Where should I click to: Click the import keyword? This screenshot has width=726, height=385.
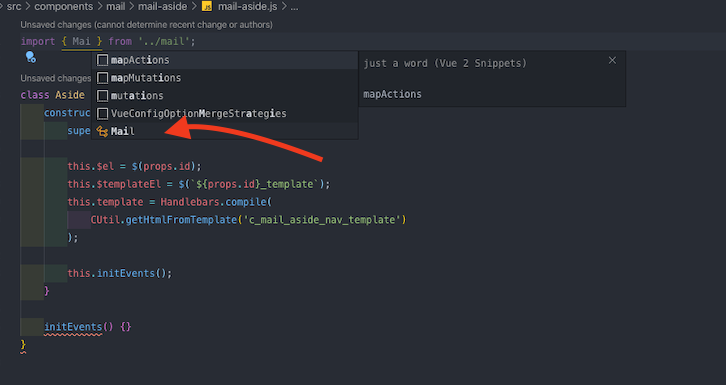38,42
